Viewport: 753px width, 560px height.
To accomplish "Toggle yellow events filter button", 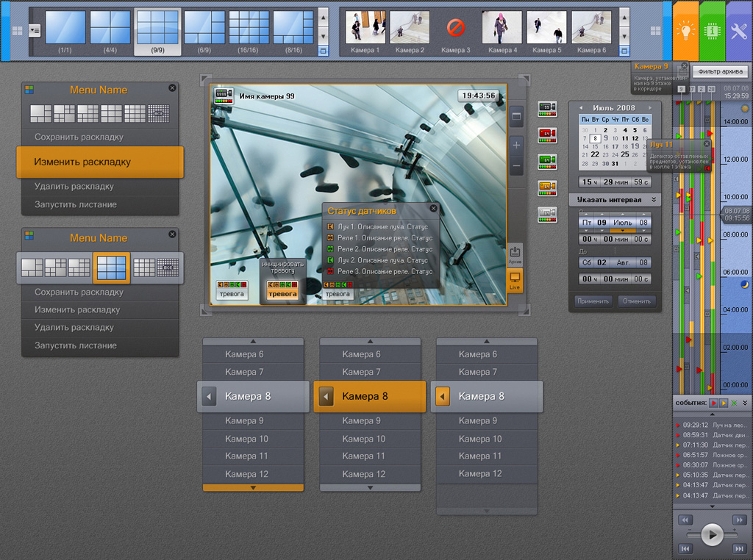I will click(724, 403).
